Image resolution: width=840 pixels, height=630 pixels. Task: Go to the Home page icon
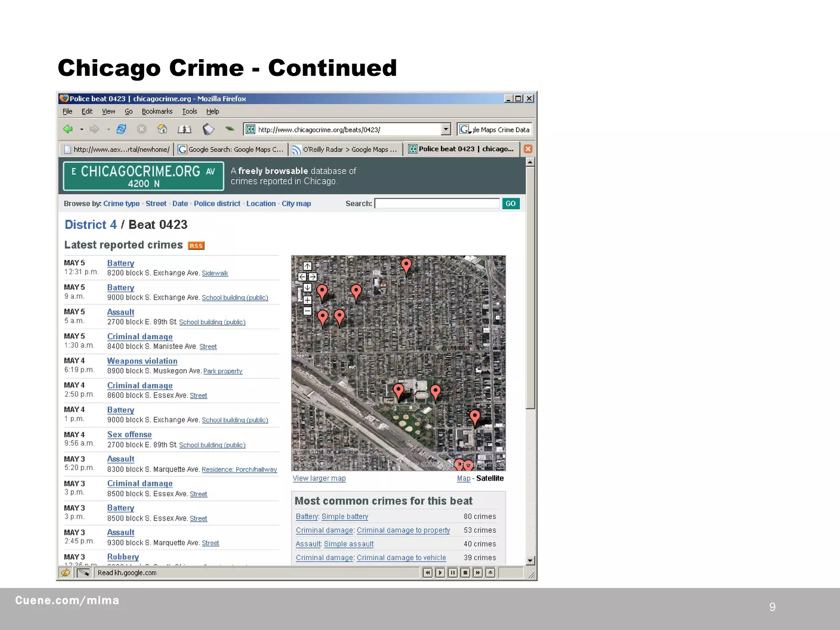[x=162, y=129]
